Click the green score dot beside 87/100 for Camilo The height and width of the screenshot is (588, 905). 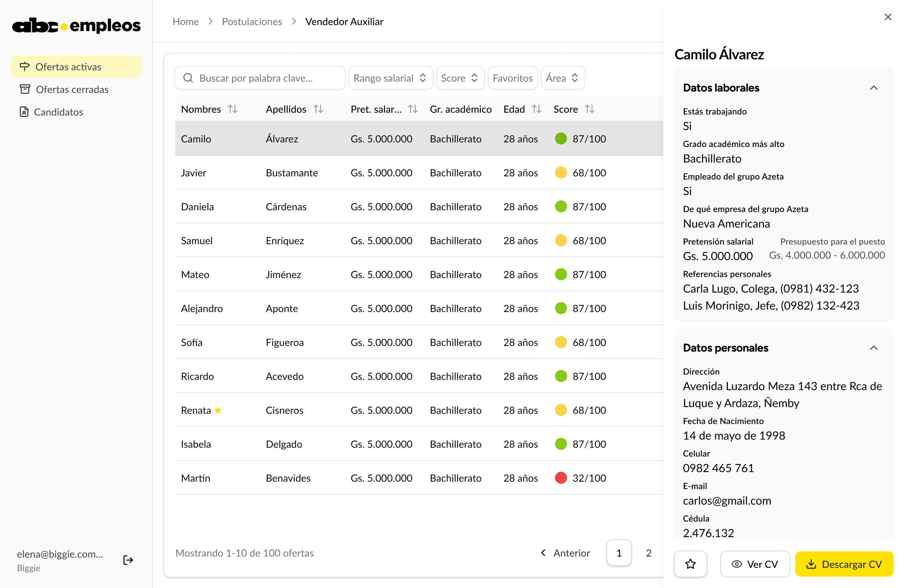click(561, 139)
